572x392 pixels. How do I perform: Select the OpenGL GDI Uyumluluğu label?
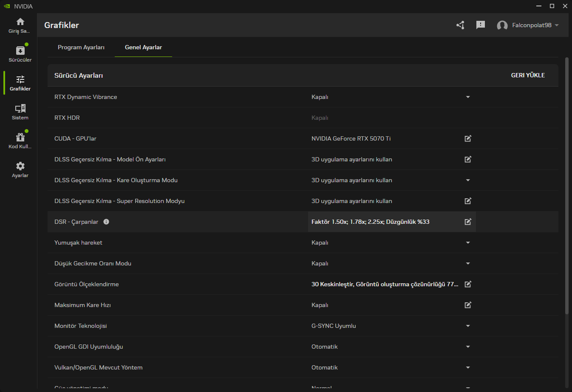coord(89,347)
